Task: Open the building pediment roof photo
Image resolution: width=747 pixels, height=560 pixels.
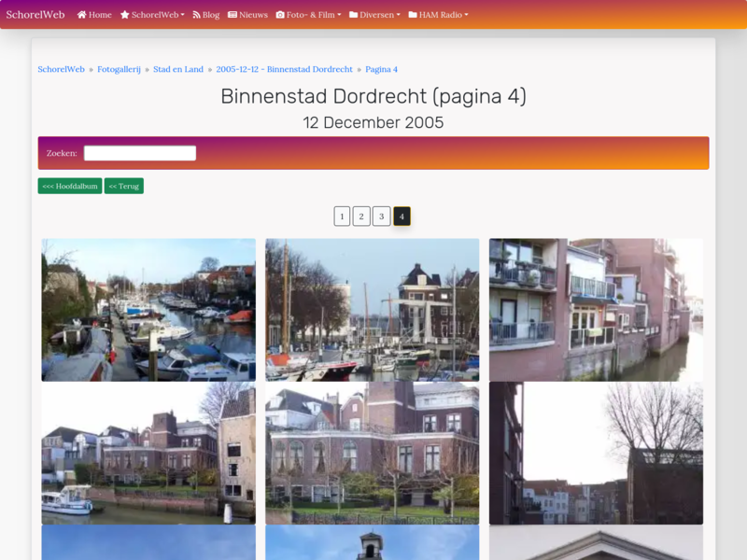Action: (596, 542)
